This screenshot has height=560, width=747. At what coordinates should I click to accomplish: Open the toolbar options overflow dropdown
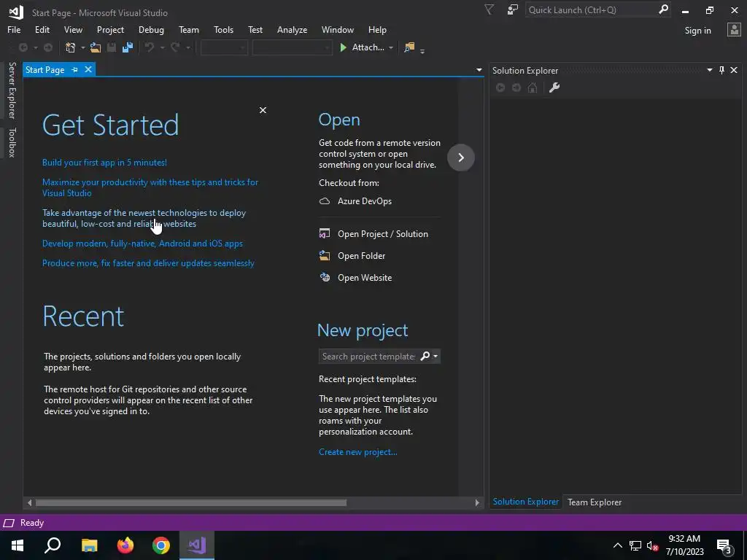[422, 50]
